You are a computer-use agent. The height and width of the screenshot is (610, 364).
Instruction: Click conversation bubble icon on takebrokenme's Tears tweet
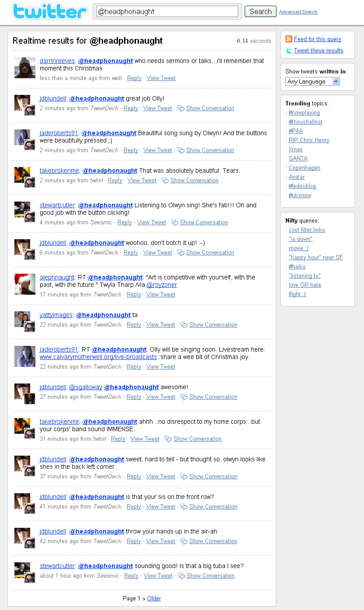click(165, 181)
